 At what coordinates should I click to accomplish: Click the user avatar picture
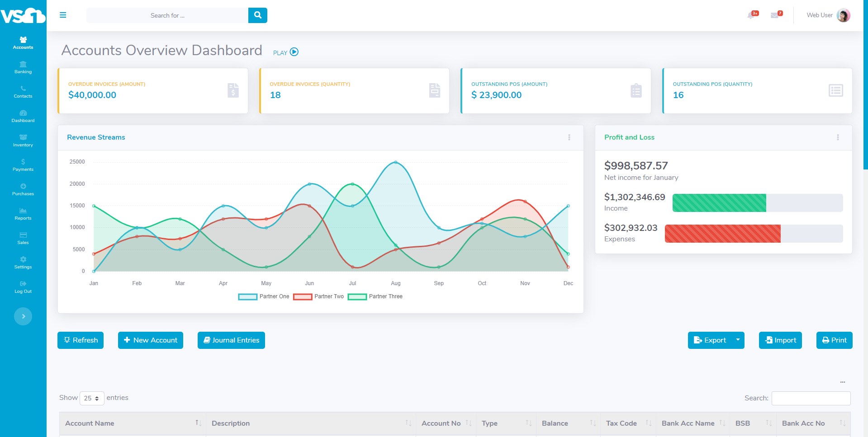click(844, 15)
